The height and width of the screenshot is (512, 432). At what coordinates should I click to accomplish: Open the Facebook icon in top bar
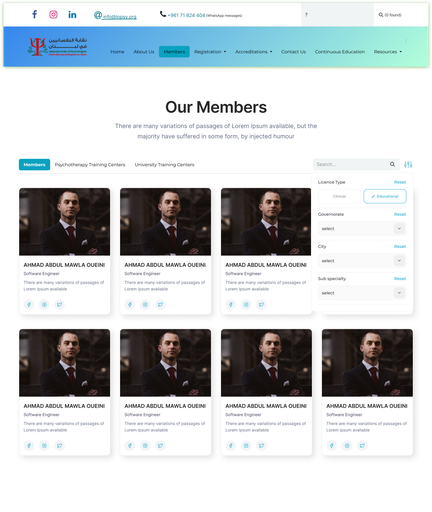click(x=34, y=14)
